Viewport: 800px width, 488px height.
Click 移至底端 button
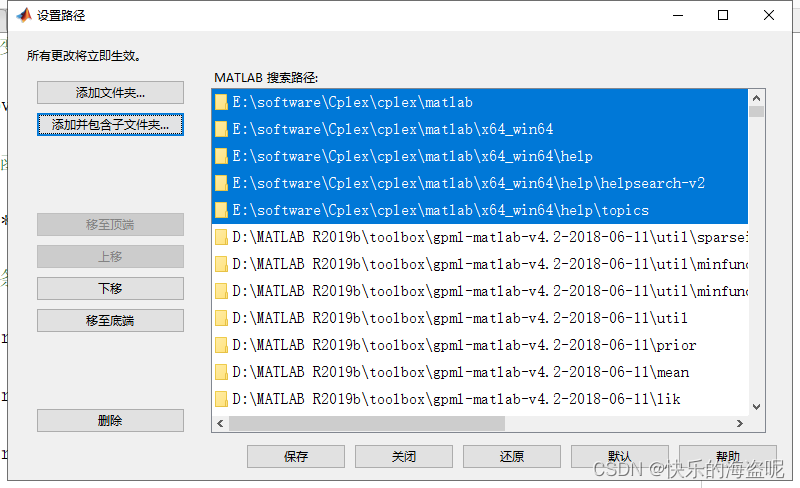pyautogui.click(x=110, y=321)
